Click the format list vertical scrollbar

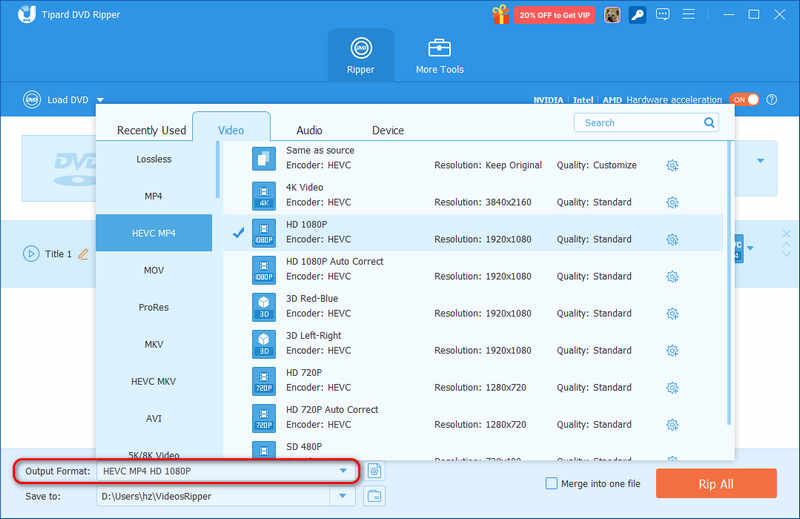click(x=729, y=282)
